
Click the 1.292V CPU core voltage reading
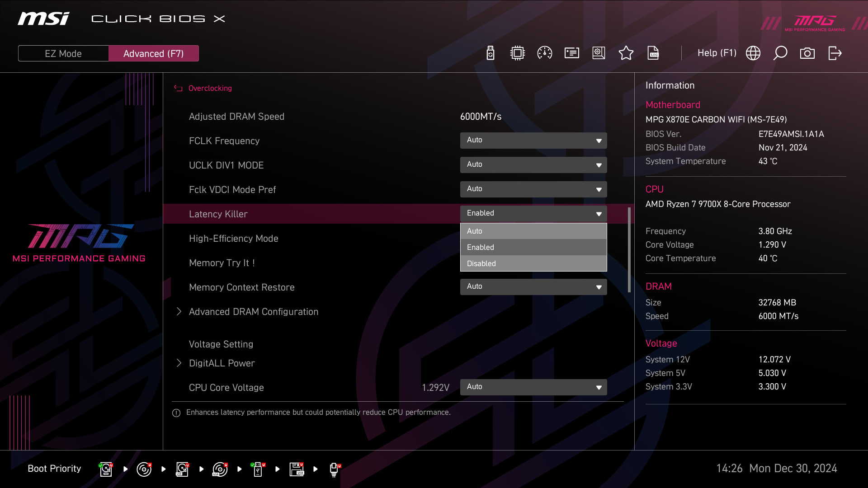[x=435, y=388]
